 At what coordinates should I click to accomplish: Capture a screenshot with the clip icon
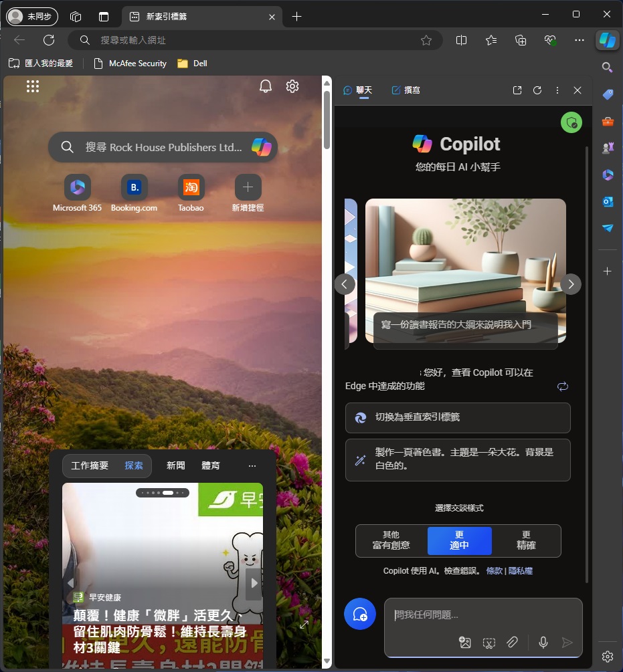pos(489,643)
